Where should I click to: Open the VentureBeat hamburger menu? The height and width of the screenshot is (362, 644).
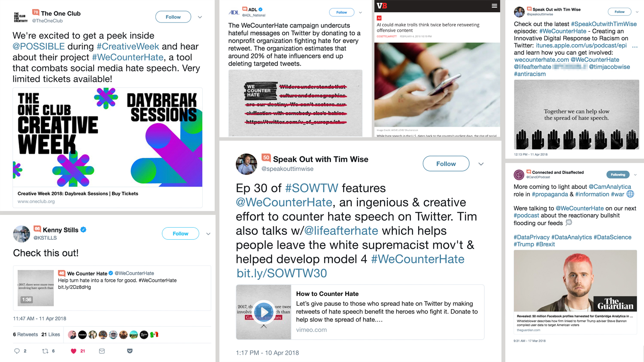pyautogui.click(x=494, y=6)
